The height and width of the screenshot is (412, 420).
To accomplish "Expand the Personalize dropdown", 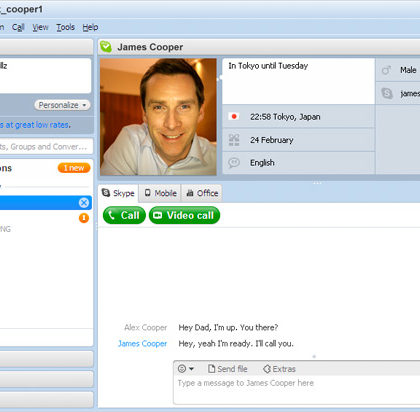I will point(62,105).
